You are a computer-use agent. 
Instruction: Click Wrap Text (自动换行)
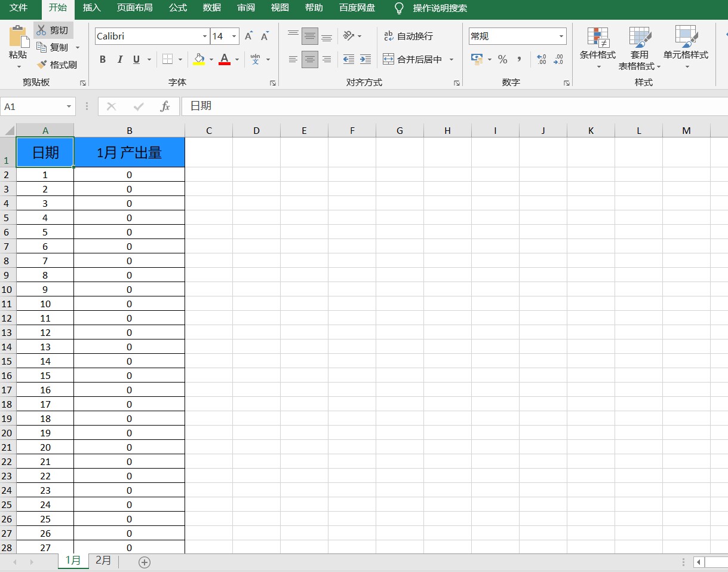click(x=408, y=36)
